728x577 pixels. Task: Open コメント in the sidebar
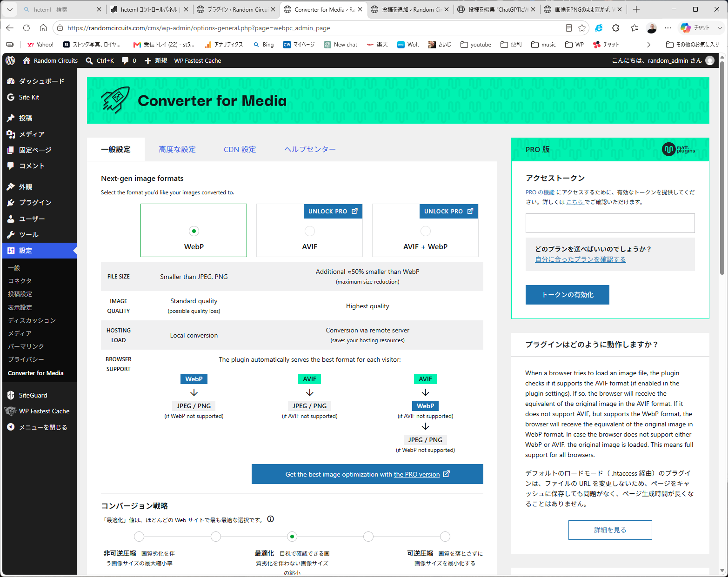pyautogui.click(x=40, y=166)
